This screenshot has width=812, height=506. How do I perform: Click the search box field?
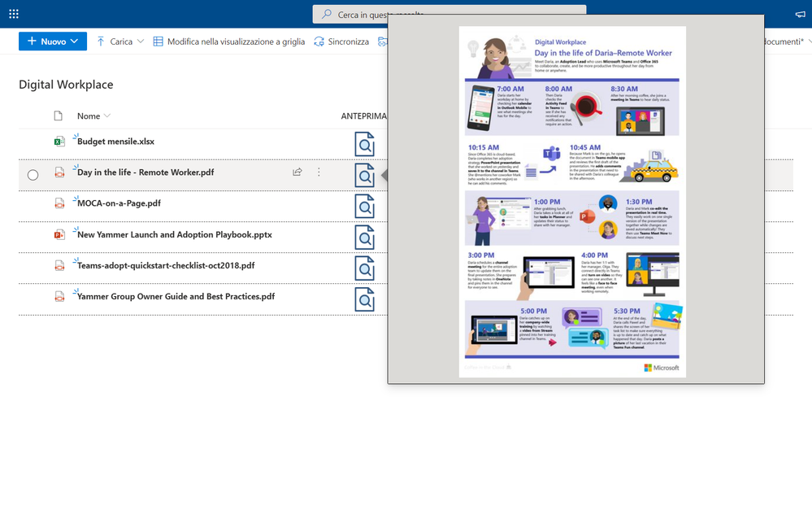pyautogui.click(x=449, y=14)
